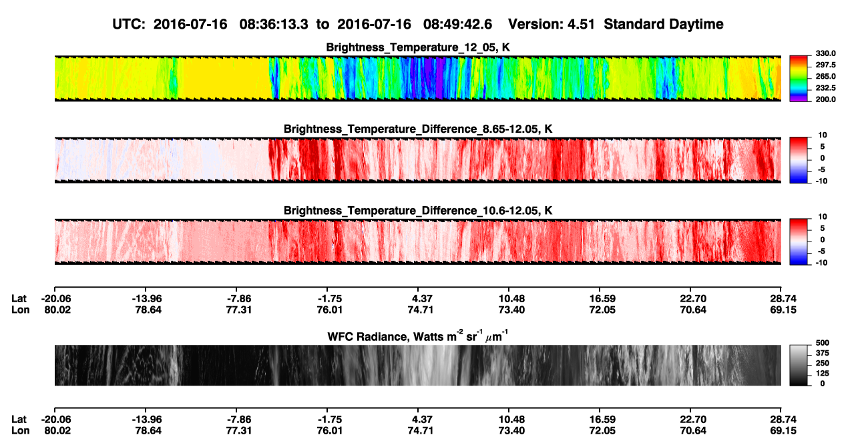Click the 10.6-12.05 temperature difference image strip
The width and height of the screenshot is (868, 445).
pyautogui.click(x=417, y=241)
